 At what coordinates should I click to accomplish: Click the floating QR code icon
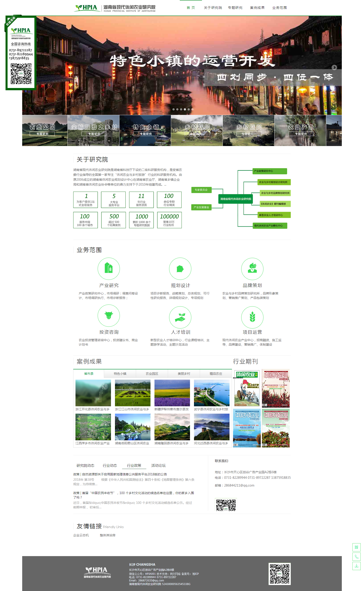click(x=356, y=547)
